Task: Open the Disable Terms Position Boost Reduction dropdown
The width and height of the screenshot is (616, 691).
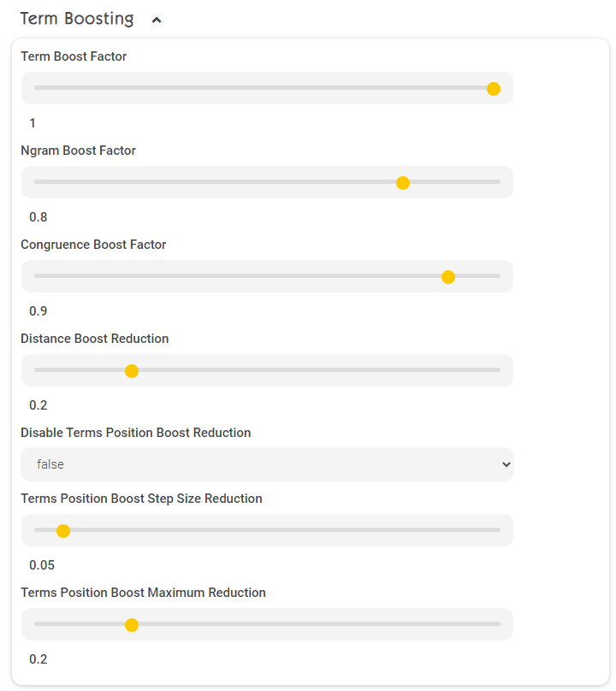Action: coord(267,464)
